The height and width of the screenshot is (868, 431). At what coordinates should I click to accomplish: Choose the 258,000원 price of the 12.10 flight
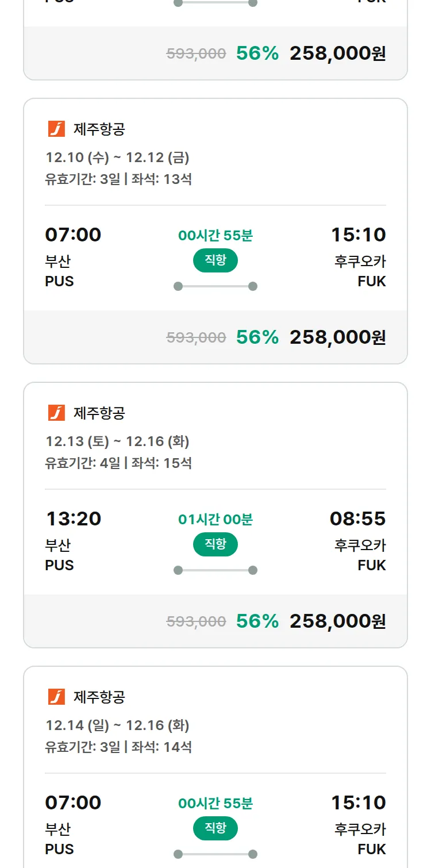(x=337, y=337)
